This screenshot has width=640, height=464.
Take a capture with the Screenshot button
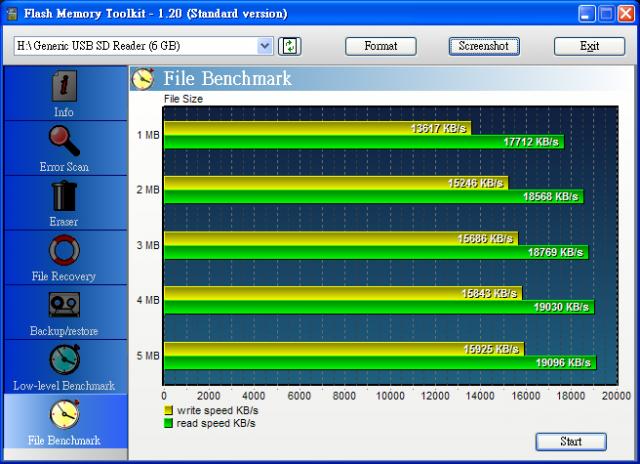[x=484, y=46]
